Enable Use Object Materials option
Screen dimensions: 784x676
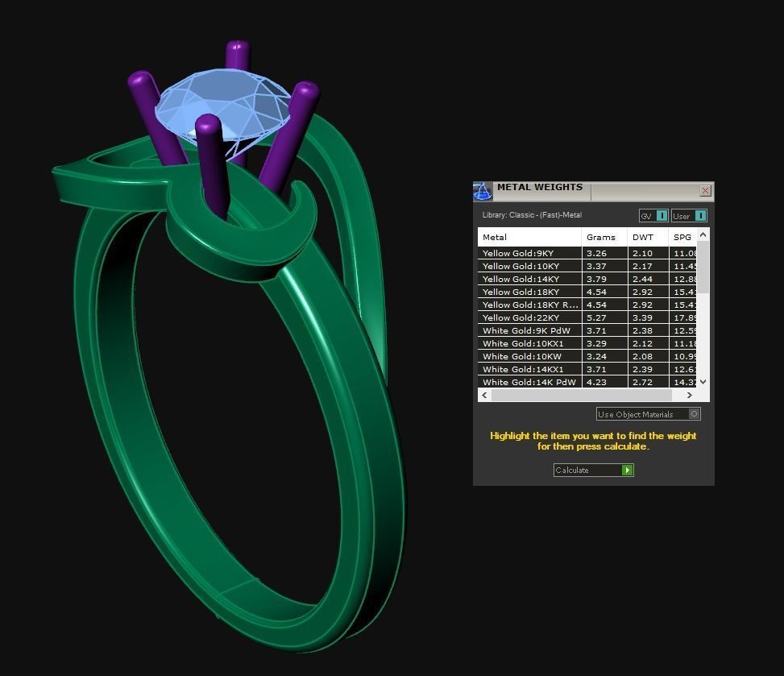click(x=648, y=414)
